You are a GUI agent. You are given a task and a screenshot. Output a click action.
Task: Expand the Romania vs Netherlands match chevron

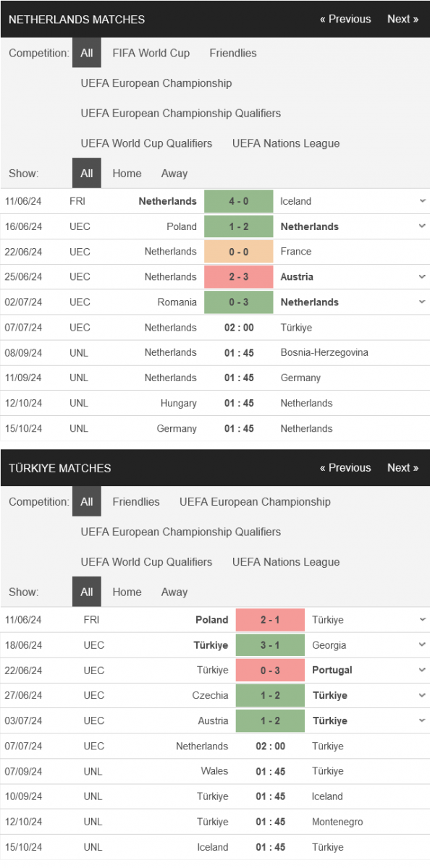click(422, 302)
